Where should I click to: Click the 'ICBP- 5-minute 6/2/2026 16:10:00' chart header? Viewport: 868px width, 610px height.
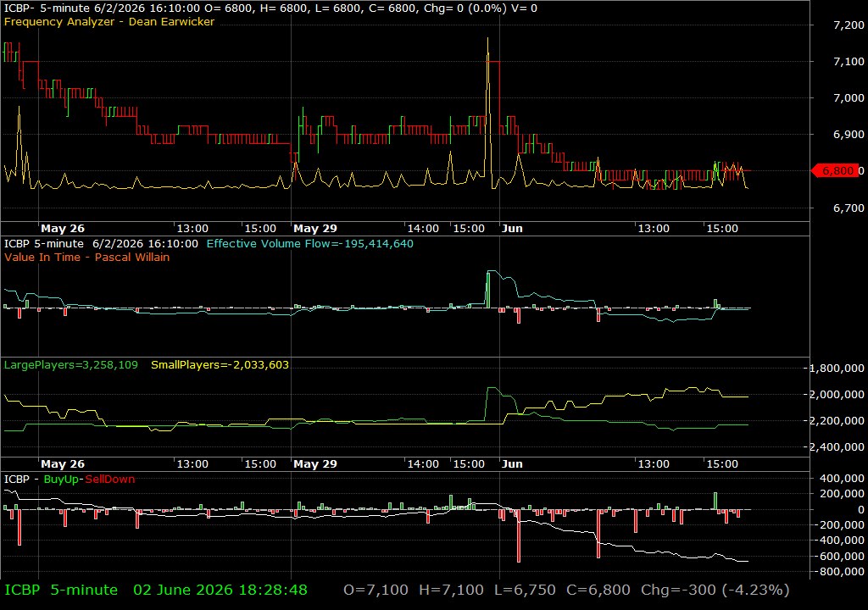coord(102,8)
